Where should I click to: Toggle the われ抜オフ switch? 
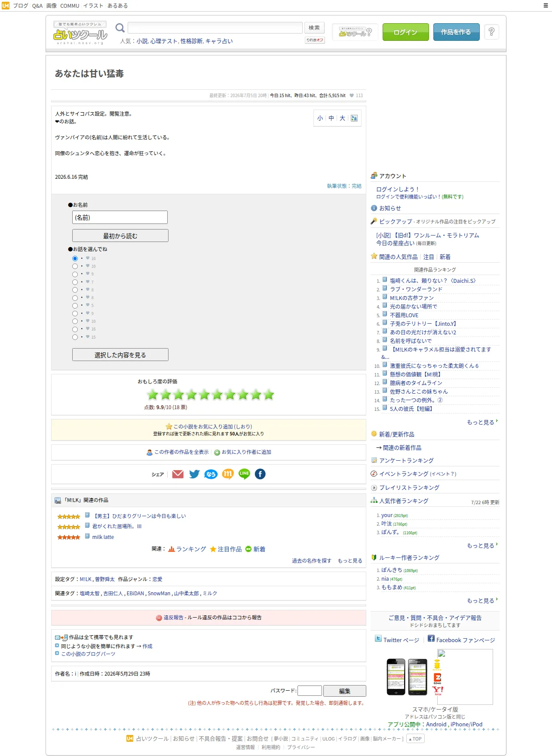tap(315, 40)
